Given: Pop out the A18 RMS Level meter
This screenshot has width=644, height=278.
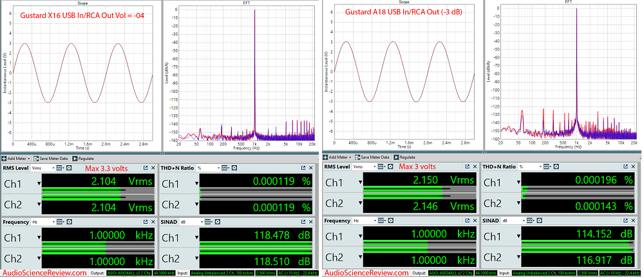Looking at the screenshot, I should [468, 166].
